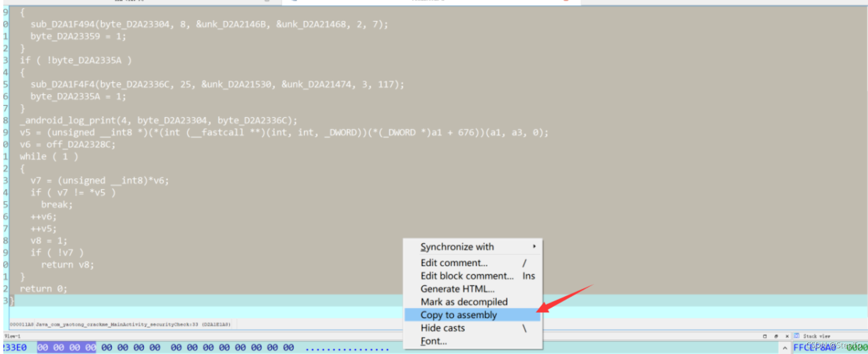Click the v5 assignment with __fastcall cast
Image resolution: width=868 pixels, height=354 pixels.
(284, 133)
